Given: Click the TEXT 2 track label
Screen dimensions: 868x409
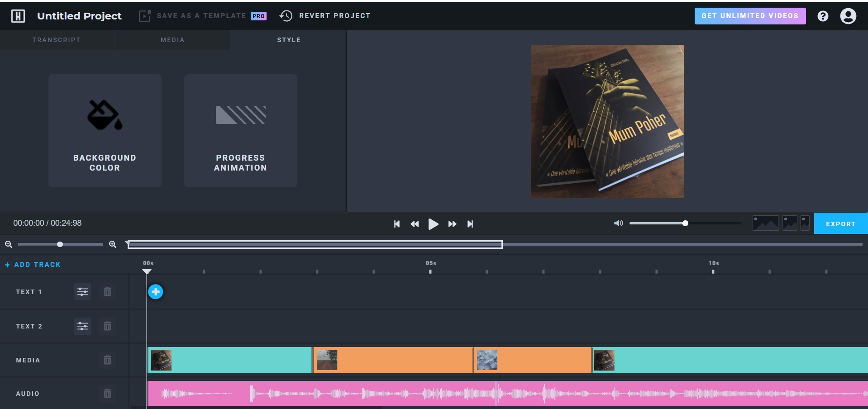Looking at the screenshot, I should (29, 326).
